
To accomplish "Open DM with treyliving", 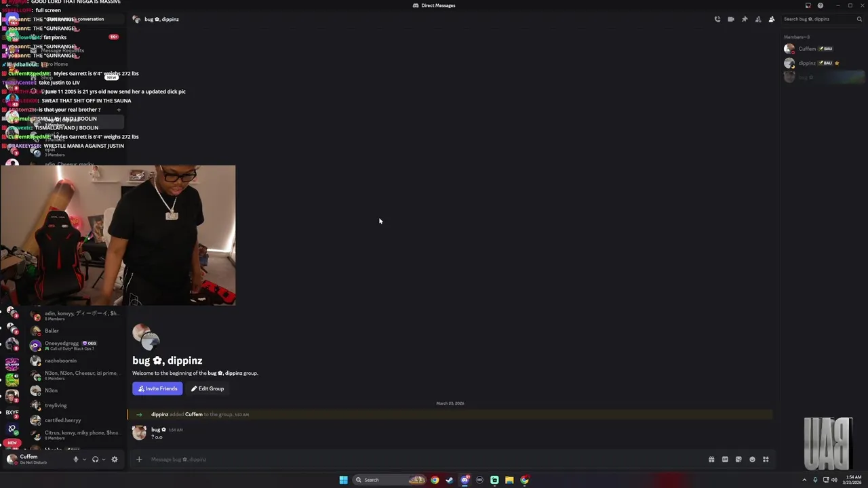I will 75,405.
